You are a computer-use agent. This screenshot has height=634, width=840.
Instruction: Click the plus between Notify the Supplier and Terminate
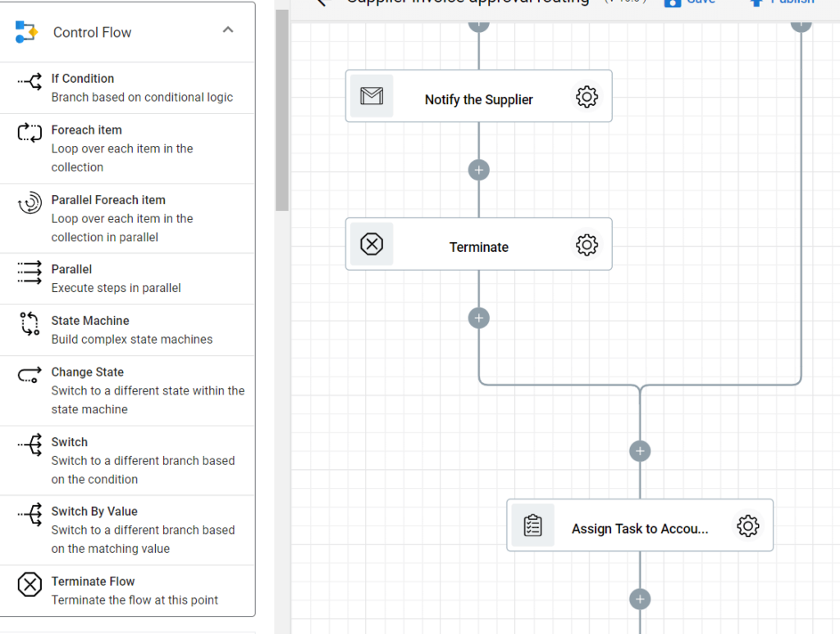click(478, 170)
